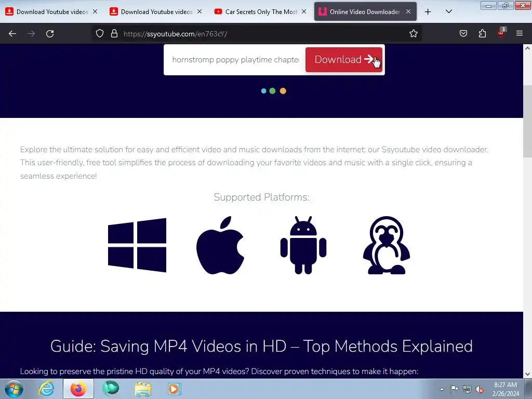Click the site security padlock icon

tap(114, 34)
